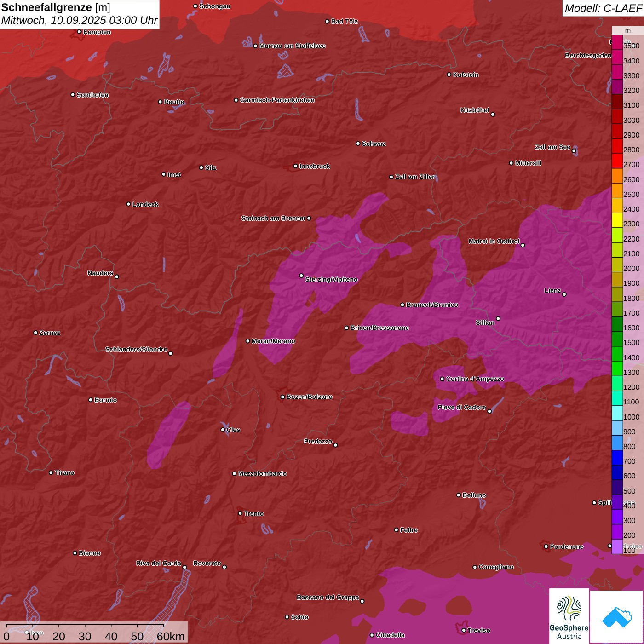This screenshot has height=644, width=644.
Task: Click the Trento city marker
Action: pyautogui.click(x=240, y=513)
